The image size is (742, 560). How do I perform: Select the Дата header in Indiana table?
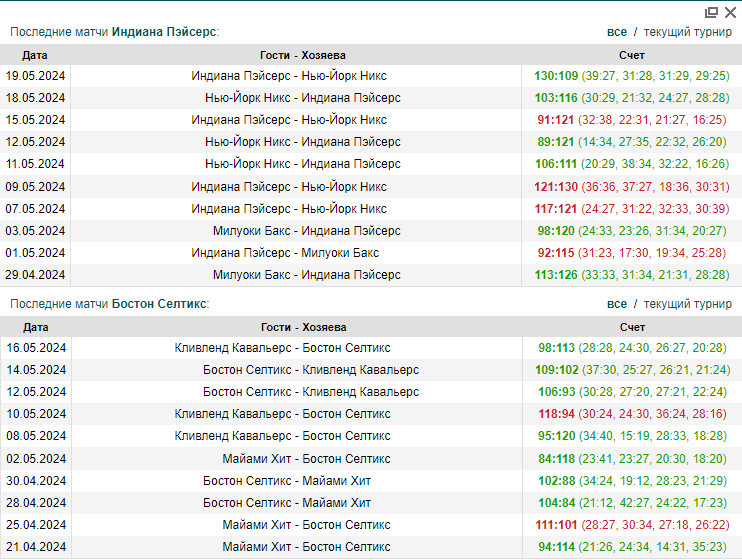pyautogui.click(x=35, y=55)
